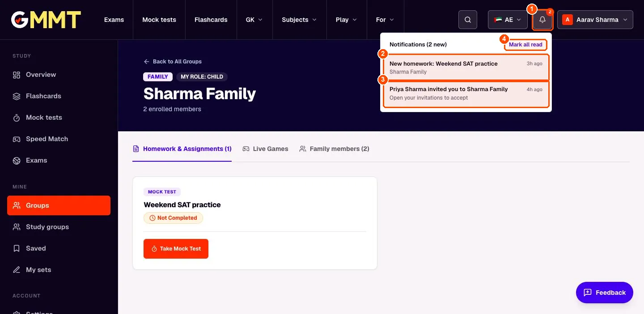Open Speed Match in the sidebar

[59, 139]
